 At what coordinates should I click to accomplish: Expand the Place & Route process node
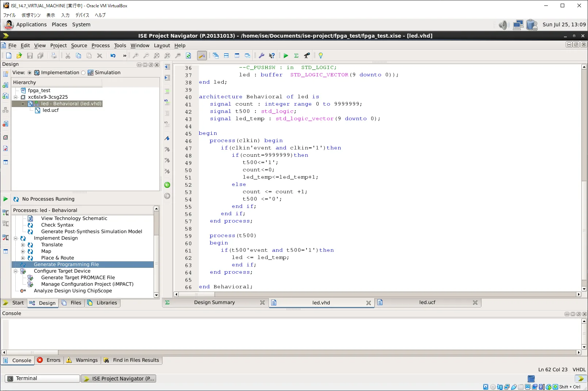point(23,258)
